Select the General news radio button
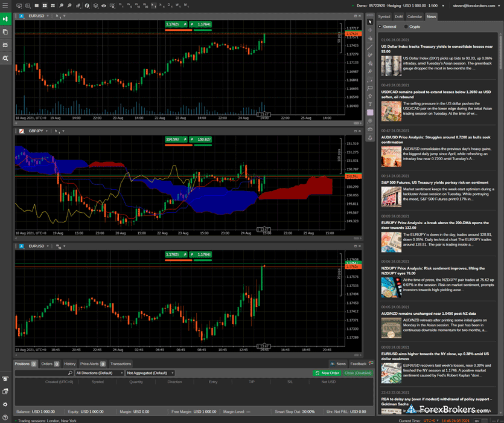504x423 pixels. coord(380,27)
